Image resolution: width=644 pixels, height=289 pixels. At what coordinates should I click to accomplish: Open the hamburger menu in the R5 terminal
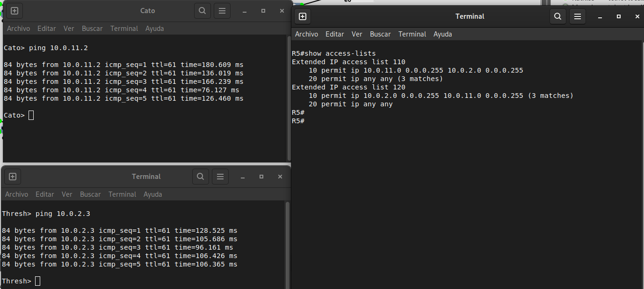pyautogui.click(x=578, y=16)
